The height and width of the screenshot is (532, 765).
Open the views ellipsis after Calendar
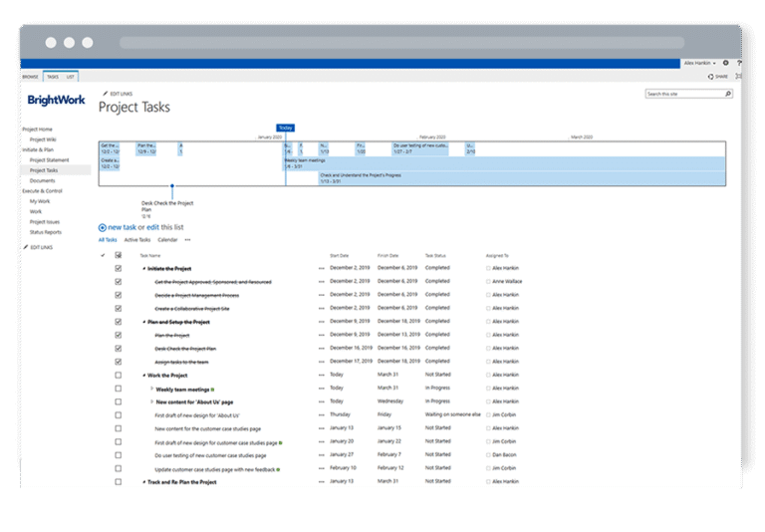[188, 240]
